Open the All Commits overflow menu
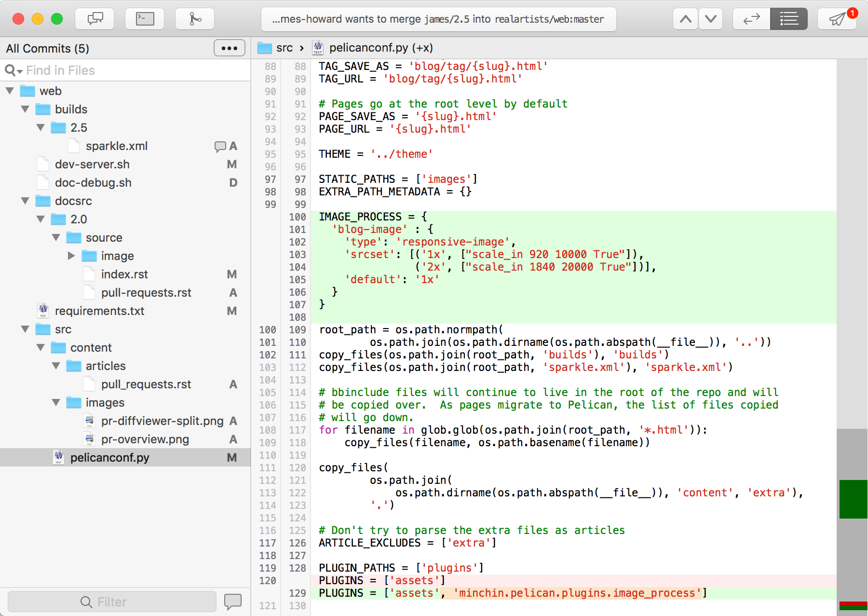Screen dimensions: 868x616 tap(229, 48)
